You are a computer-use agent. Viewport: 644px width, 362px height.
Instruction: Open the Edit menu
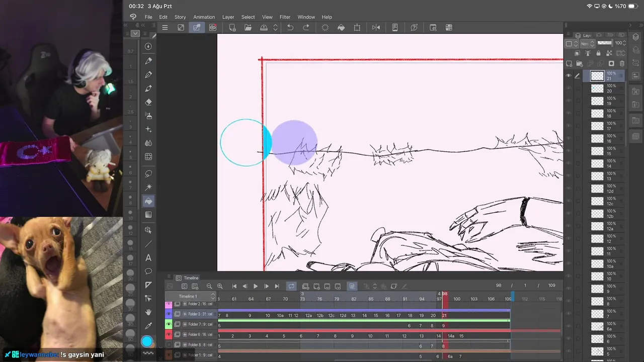coord(164,17)
